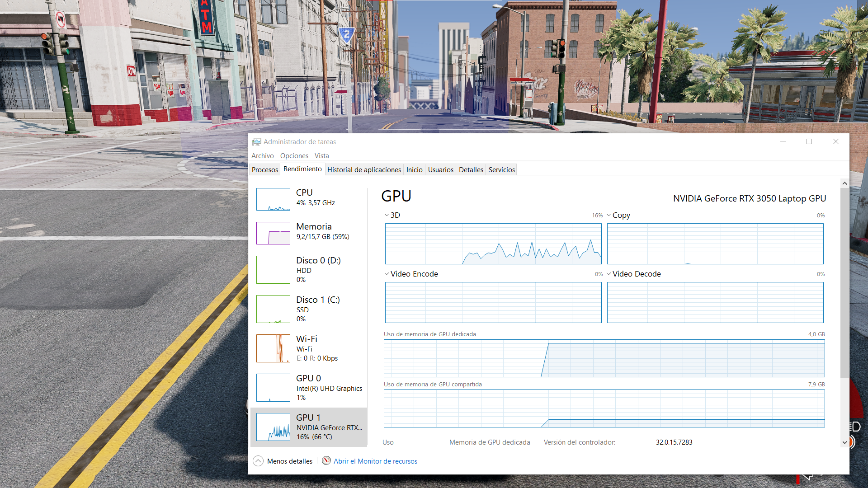Open the Opciones menu

[x=294, y=156]
